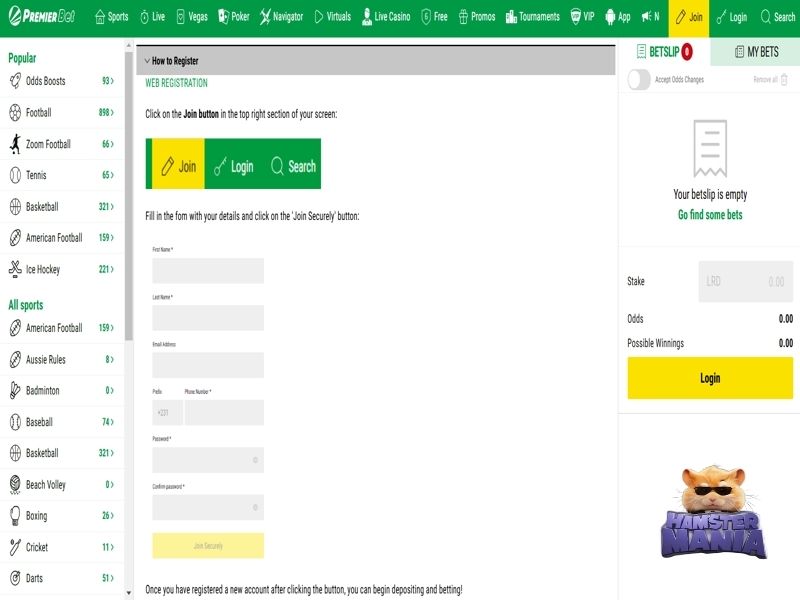Click the Aussie Rules ball icon
800x600 pixels.
pyautogui.click(x=15, y=360)
